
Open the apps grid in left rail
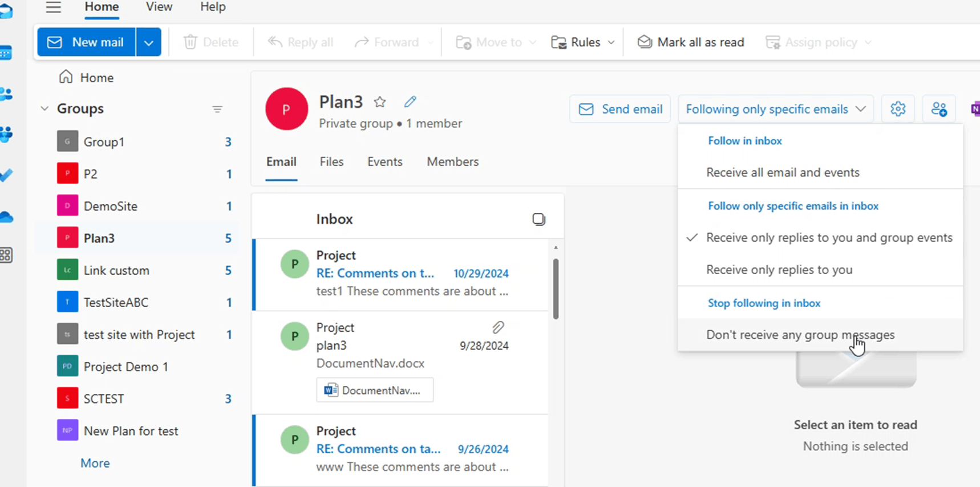6,255
